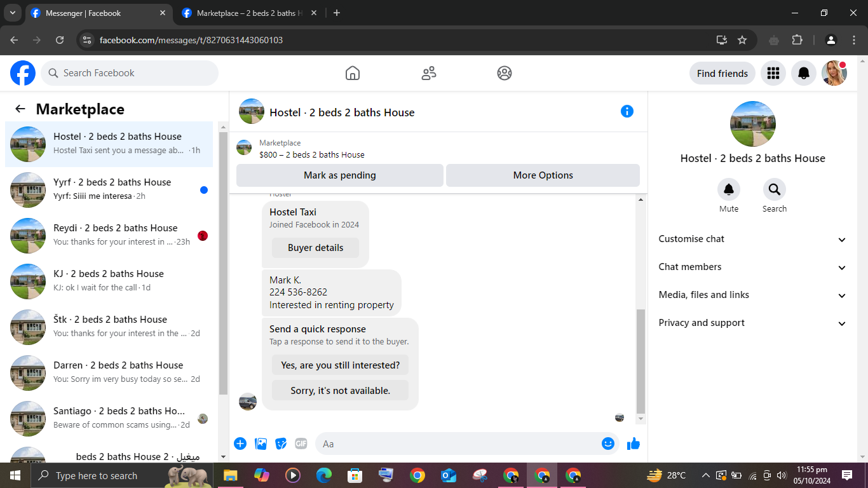
Task: Click the large Hostel house thumbnail in right panel
Action: click(x=753, y=124)
